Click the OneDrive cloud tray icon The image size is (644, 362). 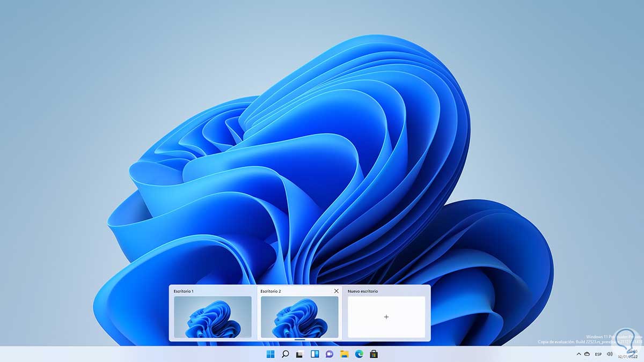[588, 354]
